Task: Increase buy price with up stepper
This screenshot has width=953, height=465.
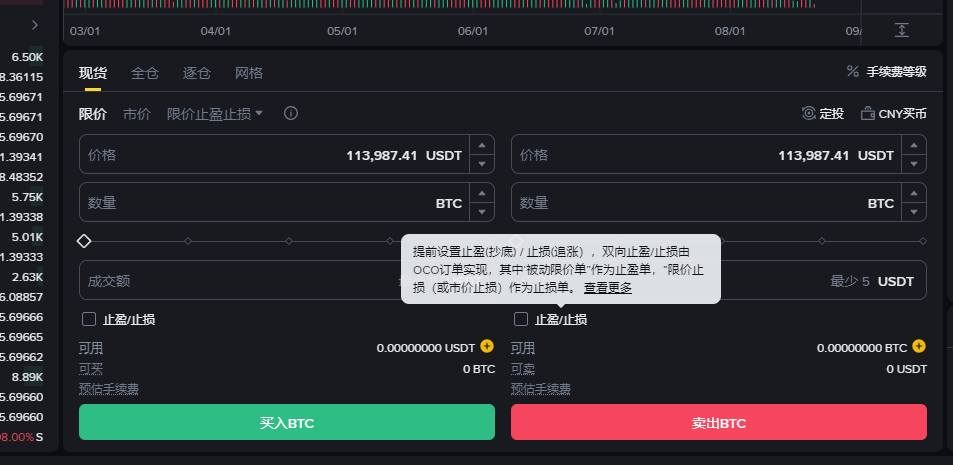Action: click(482, 145)
